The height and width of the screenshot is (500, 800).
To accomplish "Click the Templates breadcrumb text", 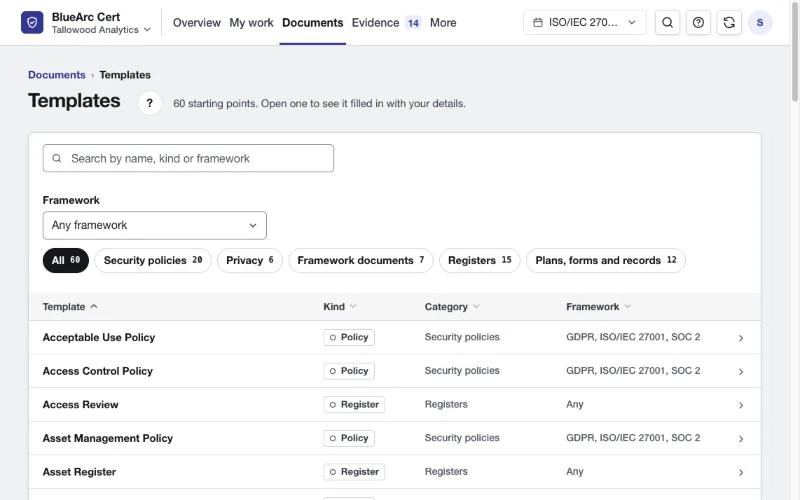I will (125, 74).
